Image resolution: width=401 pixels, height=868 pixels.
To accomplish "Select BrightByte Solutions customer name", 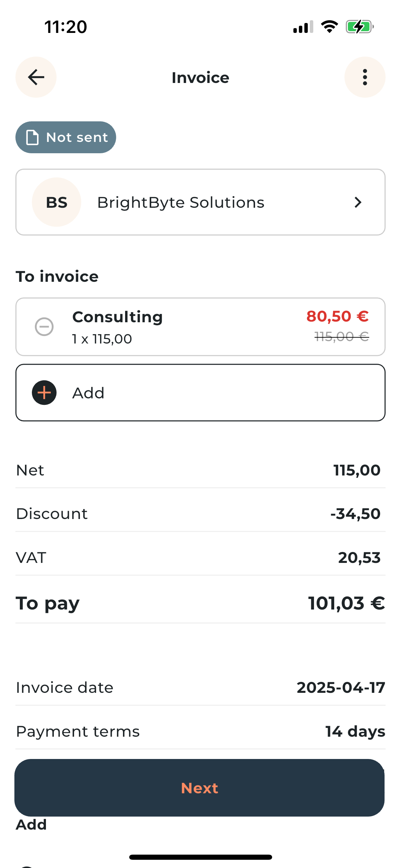I will coord(181,202).
